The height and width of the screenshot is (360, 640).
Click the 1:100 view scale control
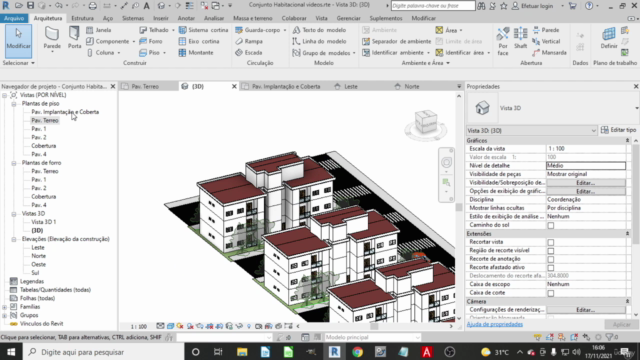click(x=139, y=327)
